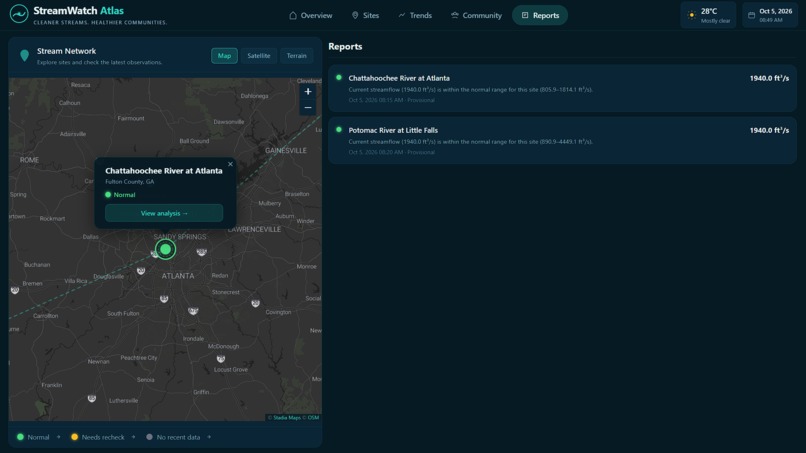Click the 28°C weather widget
Viewport: 806px width, 453px height.
[x=708, y=15]
